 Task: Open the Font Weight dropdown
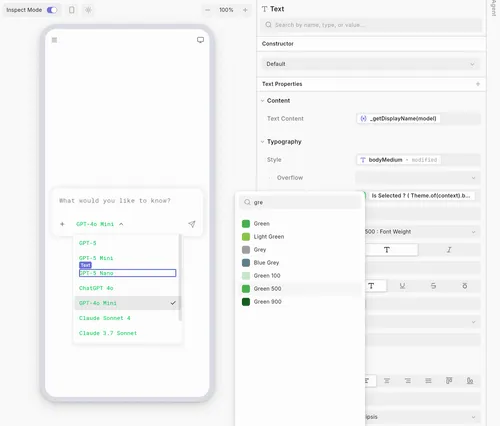422,232
